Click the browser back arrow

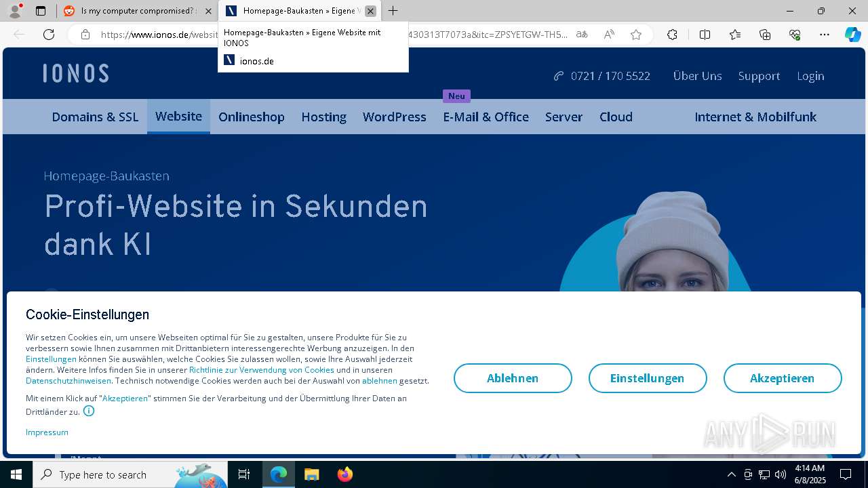click(19, 35)
